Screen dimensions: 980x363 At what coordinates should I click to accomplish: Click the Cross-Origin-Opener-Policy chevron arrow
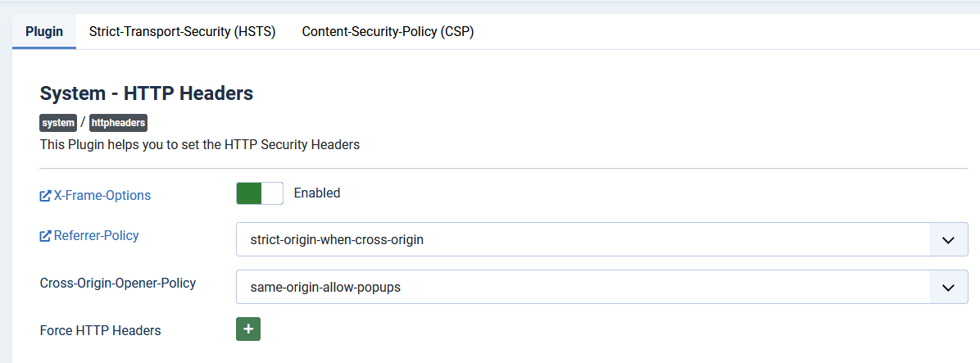point(949,288)
